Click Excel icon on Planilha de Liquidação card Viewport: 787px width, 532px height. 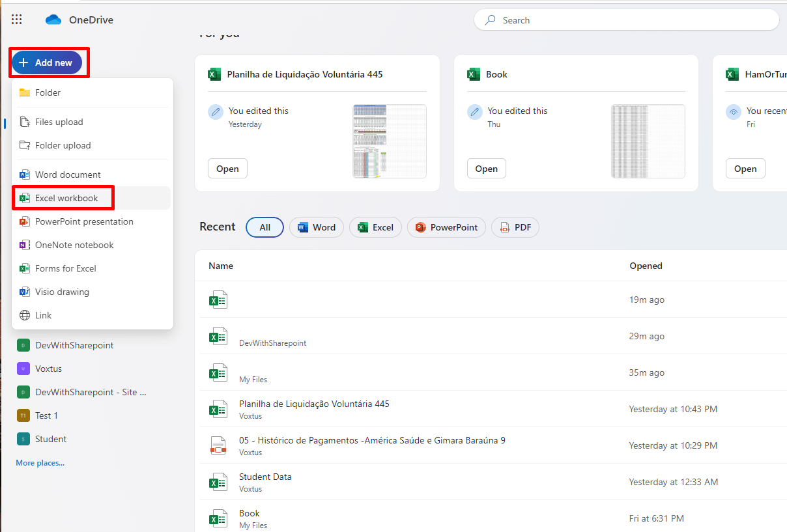tap(214, 74)
